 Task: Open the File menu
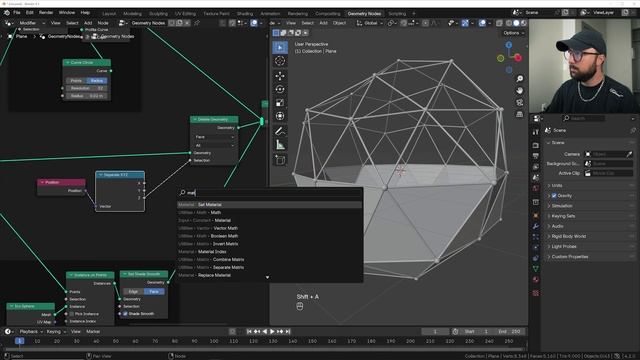pos(17,13)
